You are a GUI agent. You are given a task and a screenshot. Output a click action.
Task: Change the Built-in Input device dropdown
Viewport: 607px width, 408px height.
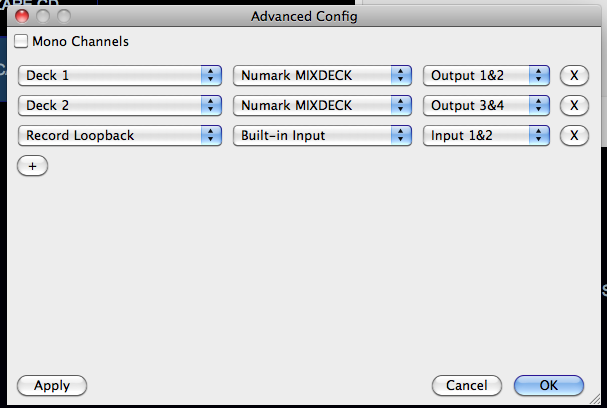tap(322, 135)
